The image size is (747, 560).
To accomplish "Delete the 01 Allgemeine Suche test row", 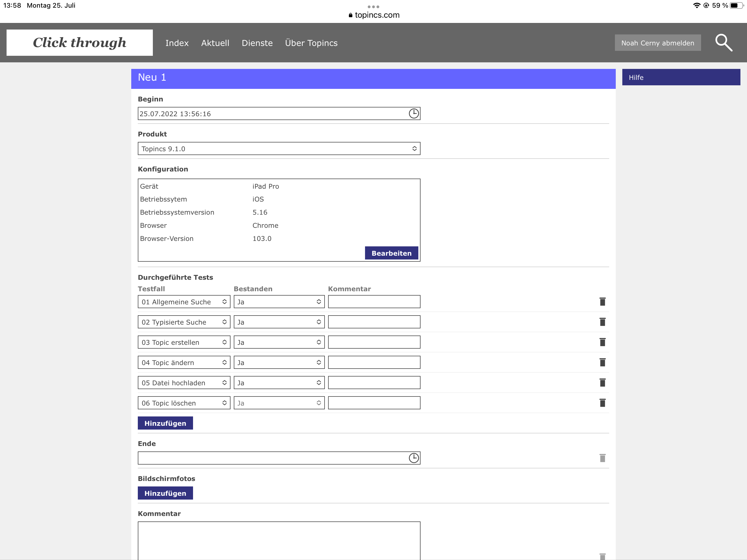I will (x=602, y=302).
